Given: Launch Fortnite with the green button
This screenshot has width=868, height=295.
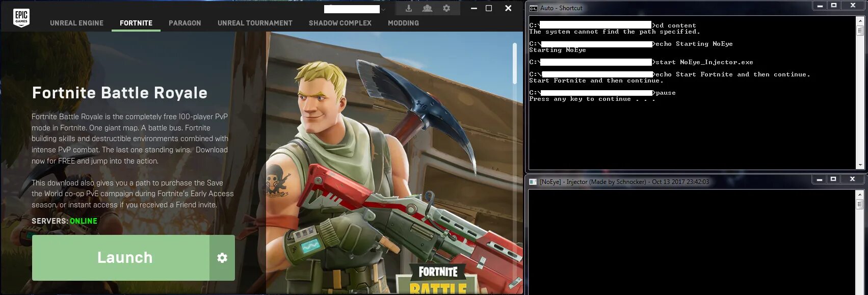Looking at the screenshot, I should tap(121, 258).
